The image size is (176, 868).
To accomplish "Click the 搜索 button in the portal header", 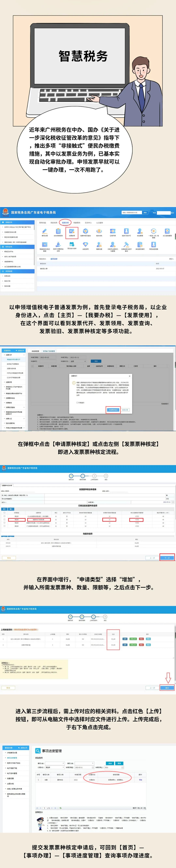I will click(x=145, y=213).
